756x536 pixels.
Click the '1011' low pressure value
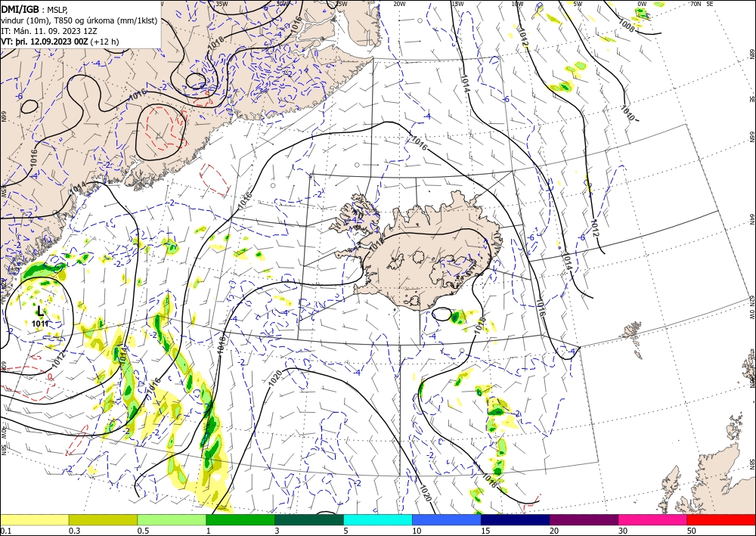coord(40,324)
